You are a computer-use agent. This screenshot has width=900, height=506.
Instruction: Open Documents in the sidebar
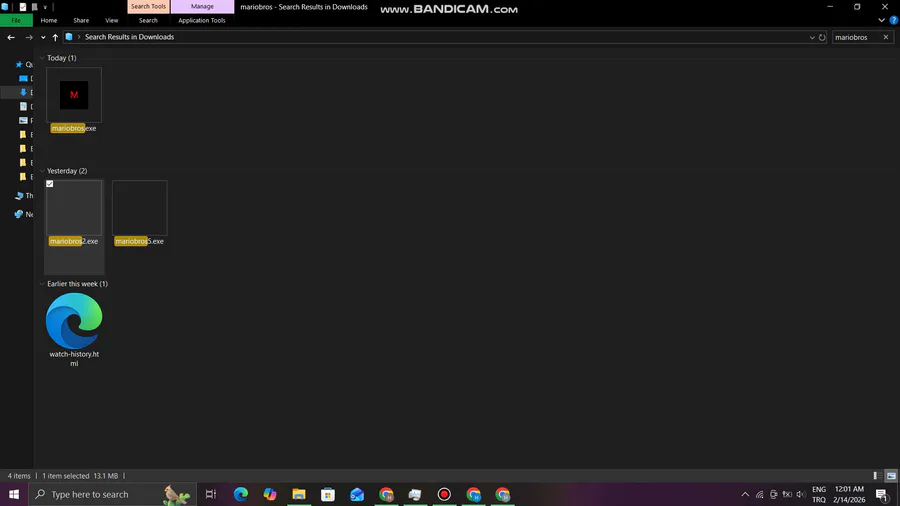coord(26,107)
